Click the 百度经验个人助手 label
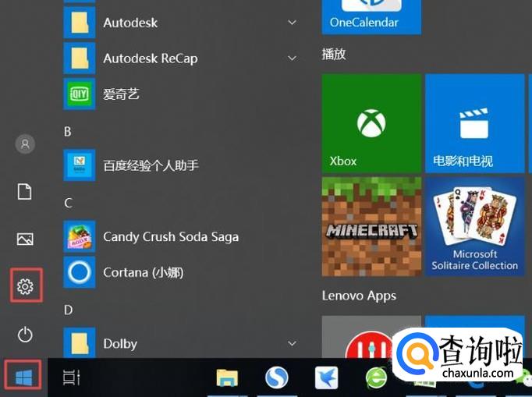 pyautogui.click(x=151, y=165)
